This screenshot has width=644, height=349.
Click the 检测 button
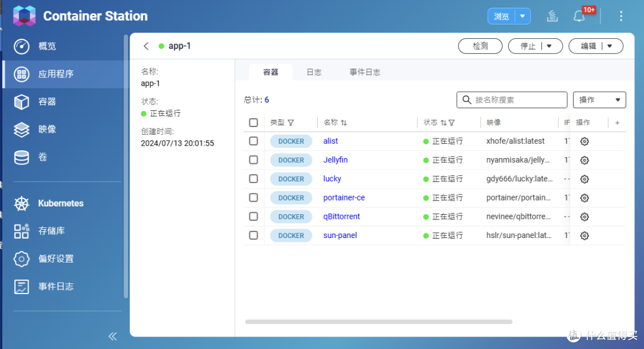[480, 46]
